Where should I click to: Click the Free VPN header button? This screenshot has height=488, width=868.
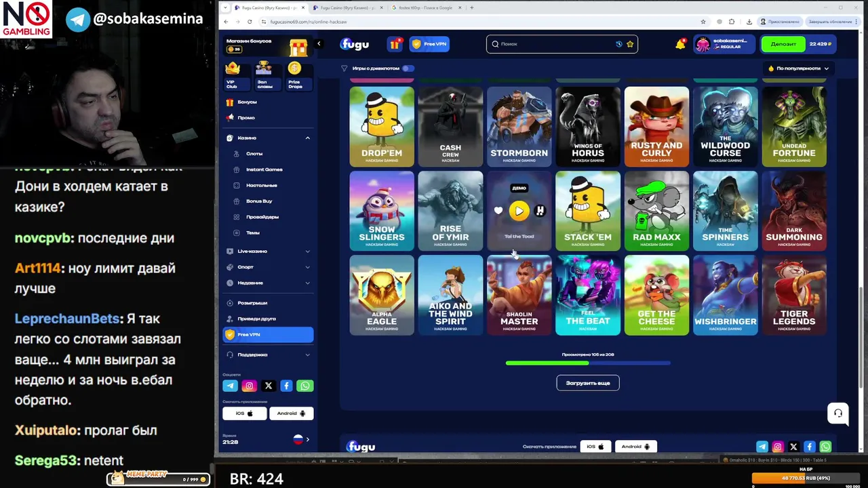click(x=429, y=44)
